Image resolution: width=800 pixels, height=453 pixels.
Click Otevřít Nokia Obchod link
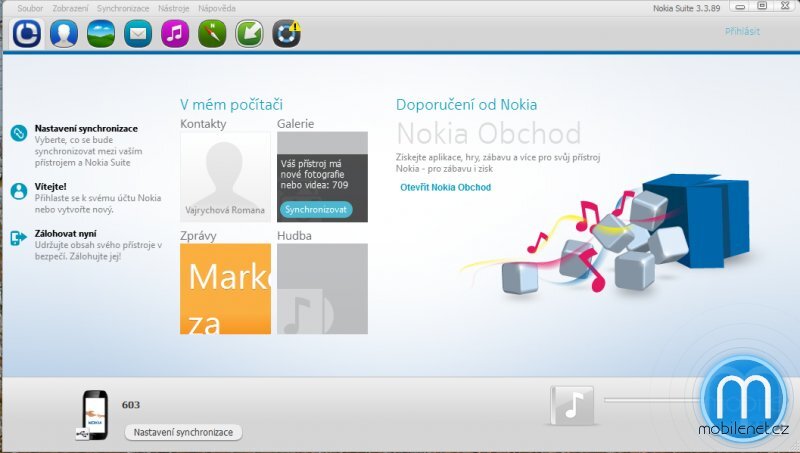(x=445, y=187)
